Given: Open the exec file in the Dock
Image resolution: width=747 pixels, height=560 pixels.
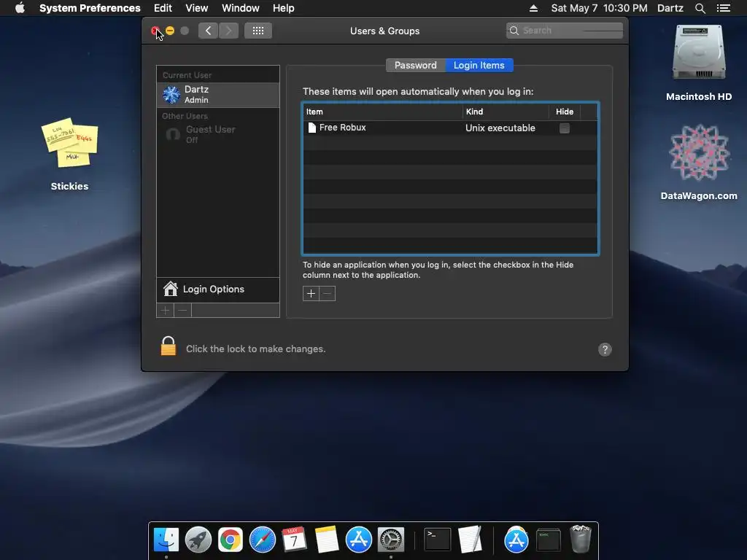Looking at the screenshot, I should (x=549, y=540).
